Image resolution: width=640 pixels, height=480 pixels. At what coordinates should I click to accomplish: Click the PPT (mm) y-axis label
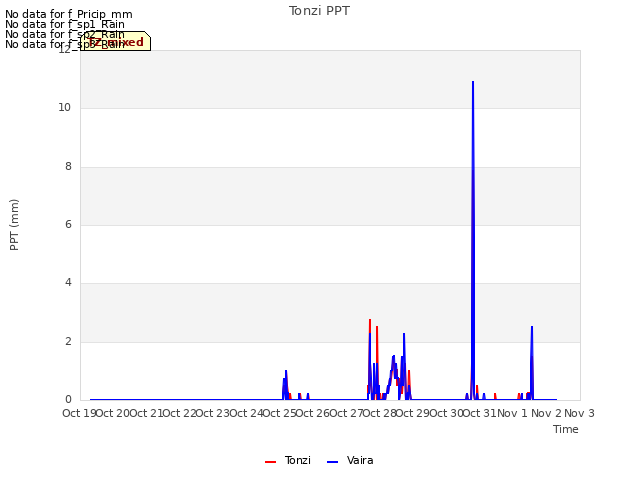[x=14, y=225]
